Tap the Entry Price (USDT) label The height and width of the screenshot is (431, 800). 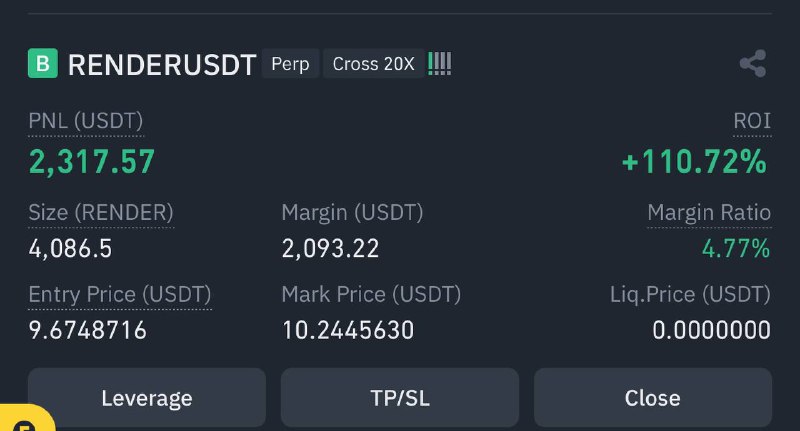pyautogui.click(x=120, y=295)
